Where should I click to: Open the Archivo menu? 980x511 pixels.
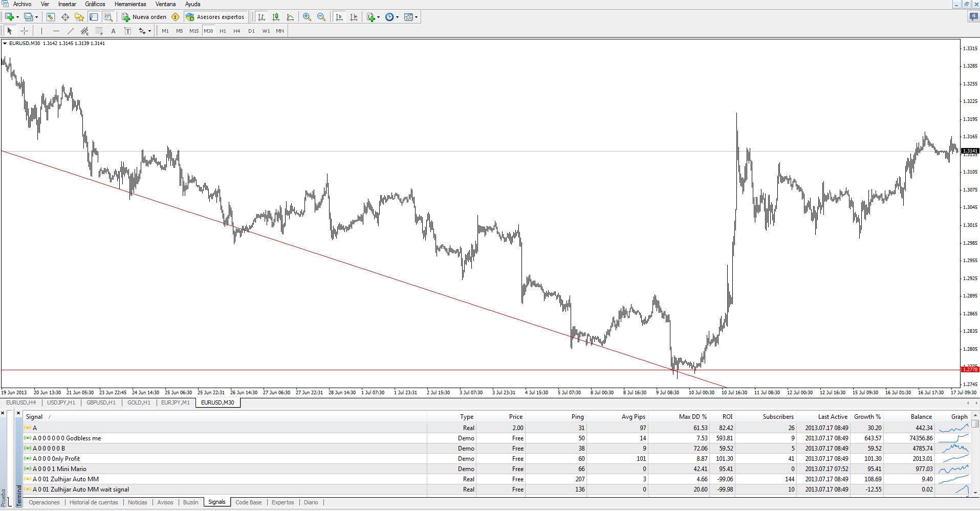pos(22,4)
